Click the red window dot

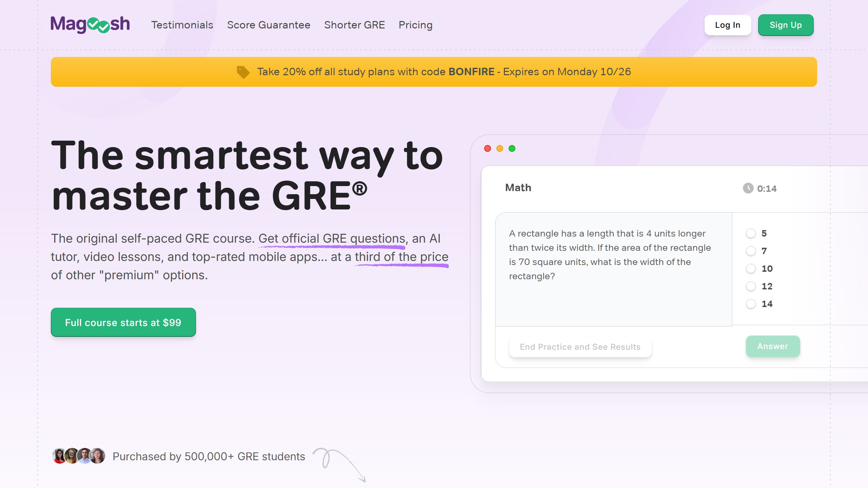488,148
